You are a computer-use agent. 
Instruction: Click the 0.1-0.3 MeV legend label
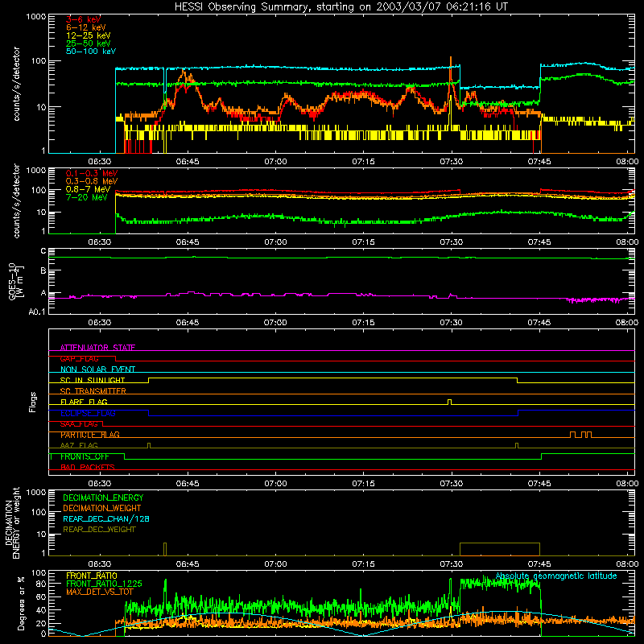click(x=92, y=173)
